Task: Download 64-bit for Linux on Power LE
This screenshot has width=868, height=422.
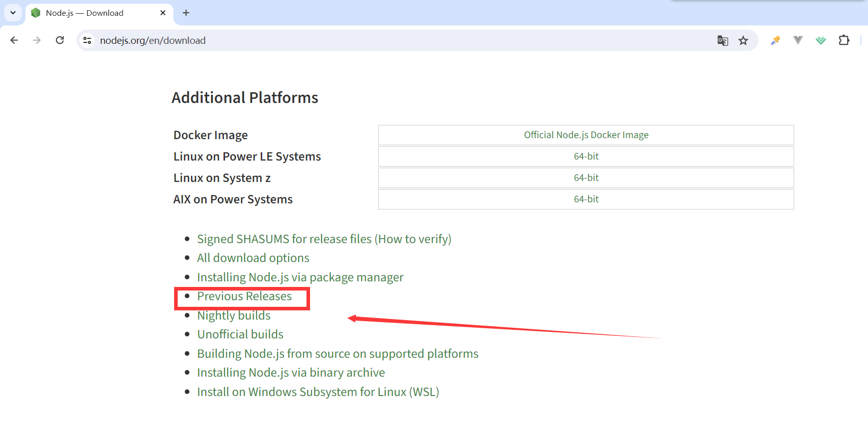Action: [586, 156]
